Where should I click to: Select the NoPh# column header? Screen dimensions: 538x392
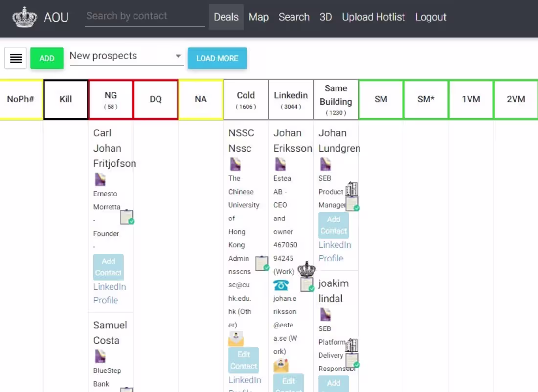click(x=21, y=99)
